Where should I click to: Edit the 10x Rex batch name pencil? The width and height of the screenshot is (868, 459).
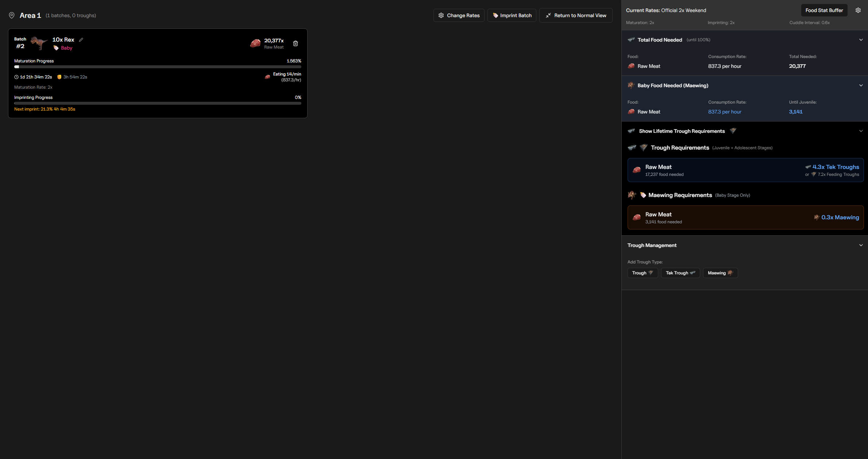coord(81,40)
